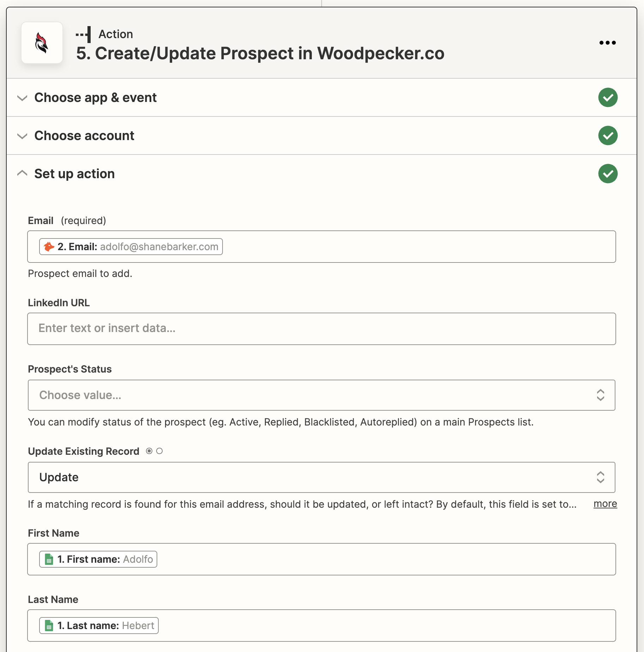The height and width of the screenshot is (652, 644).
Task: Expand the Choose account section
Action: pyautogui.click(x=22, y=136)
